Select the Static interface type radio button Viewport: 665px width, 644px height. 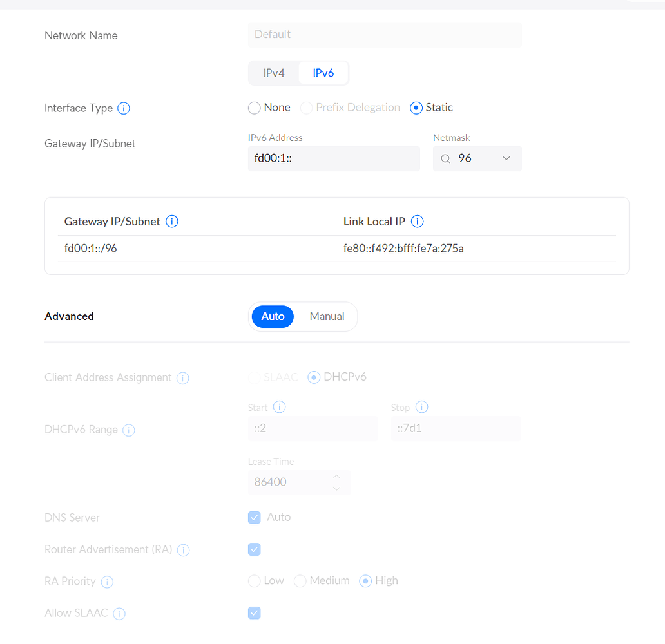[416, 108]
